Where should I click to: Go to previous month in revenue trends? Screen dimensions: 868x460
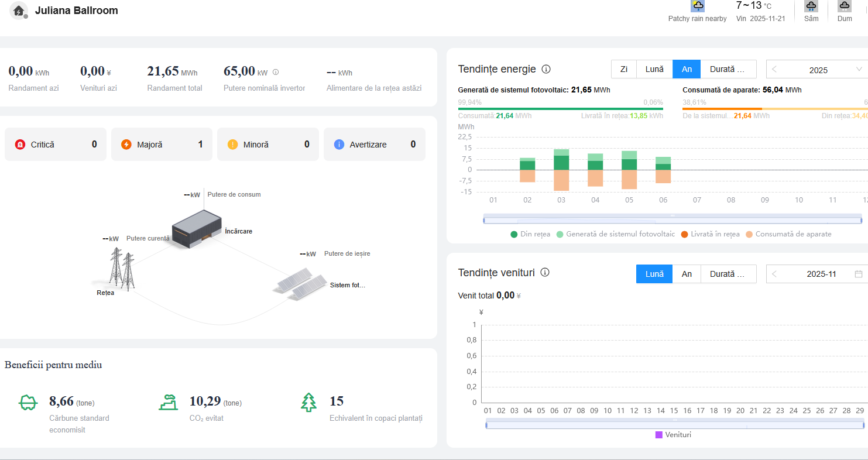(774, 274)
